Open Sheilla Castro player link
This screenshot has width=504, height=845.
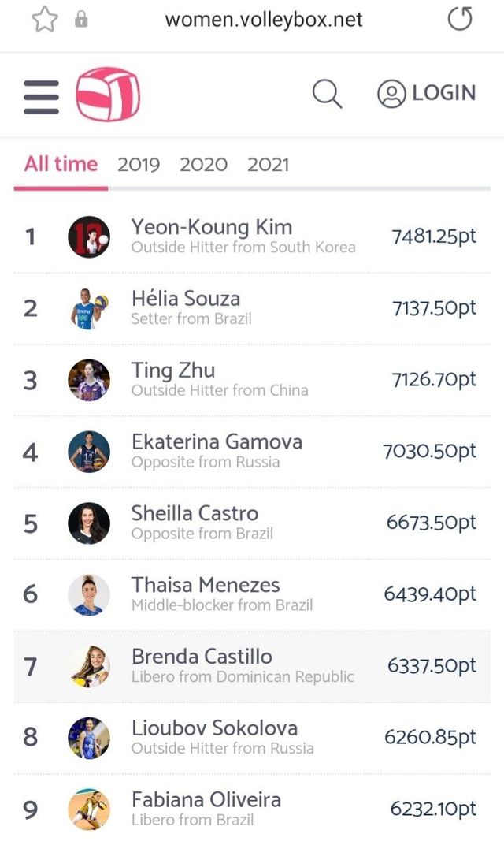coord(195,513)
